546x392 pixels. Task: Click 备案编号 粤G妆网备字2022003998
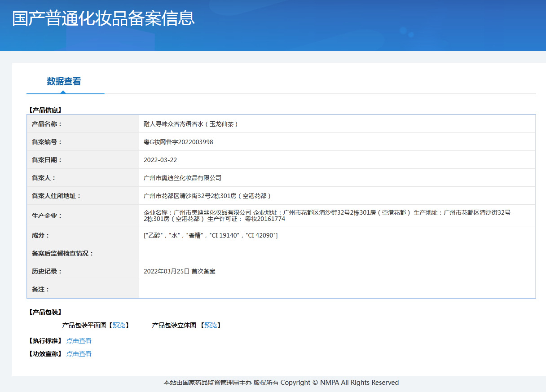coord(181,141)
